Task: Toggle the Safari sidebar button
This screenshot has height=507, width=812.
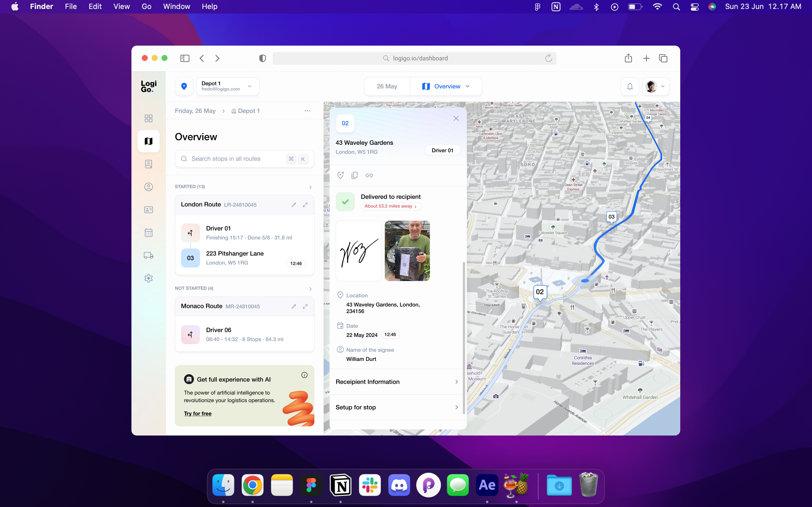Action: [x=185, y=58]
